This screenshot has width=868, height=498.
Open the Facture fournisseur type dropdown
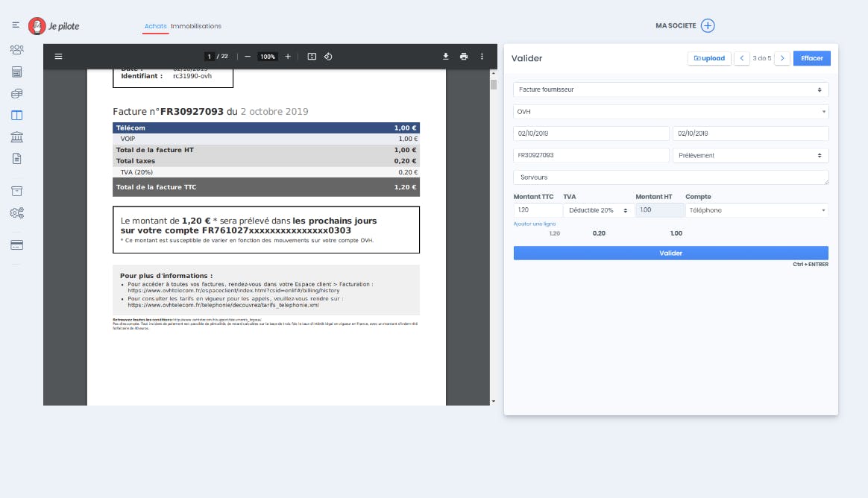tap(670, 89)
